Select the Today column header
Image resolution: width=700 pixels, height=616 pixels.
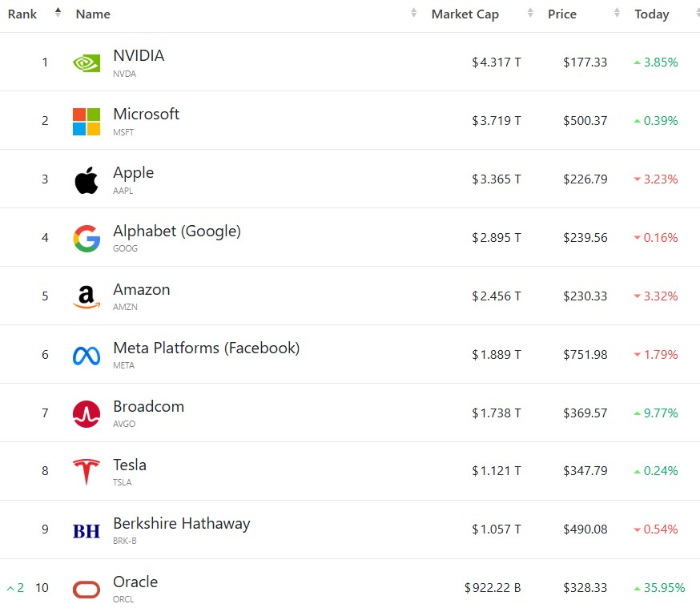652,14
